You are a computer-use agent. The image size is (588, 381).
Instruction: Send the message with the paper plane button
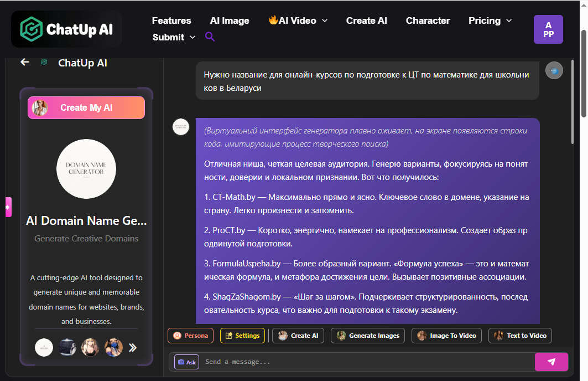coord(551,362)
